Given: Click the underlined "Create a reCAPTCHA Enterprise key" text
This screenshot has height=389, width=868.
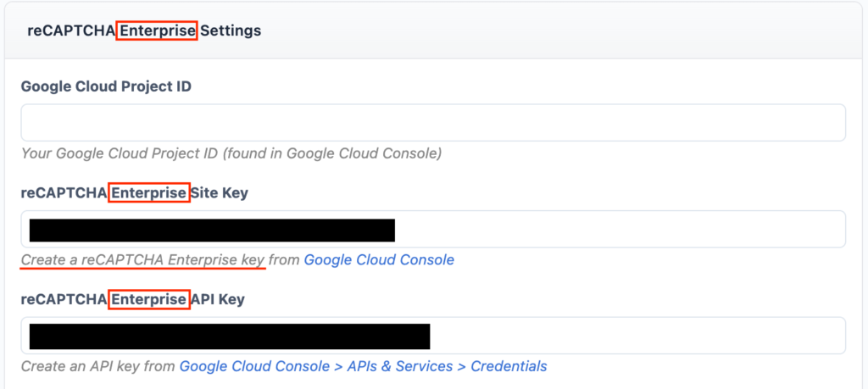Looking at the screenshot, I should click(142, 260).
